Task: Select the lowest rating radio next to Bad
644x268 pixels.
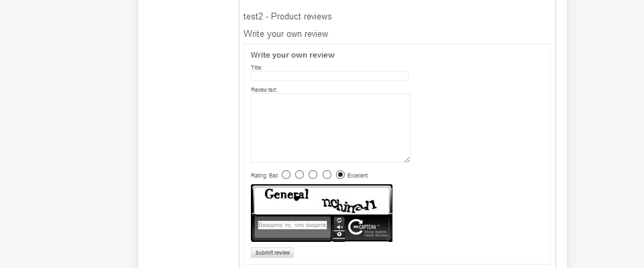Action: point(286,175)
